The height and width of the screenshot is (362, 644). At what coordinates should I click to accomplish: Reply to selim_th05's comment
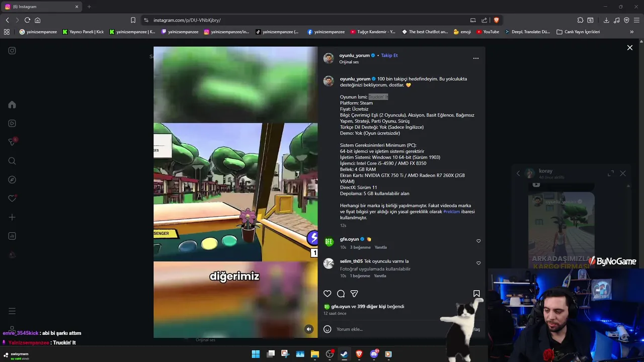pos(380,276)
